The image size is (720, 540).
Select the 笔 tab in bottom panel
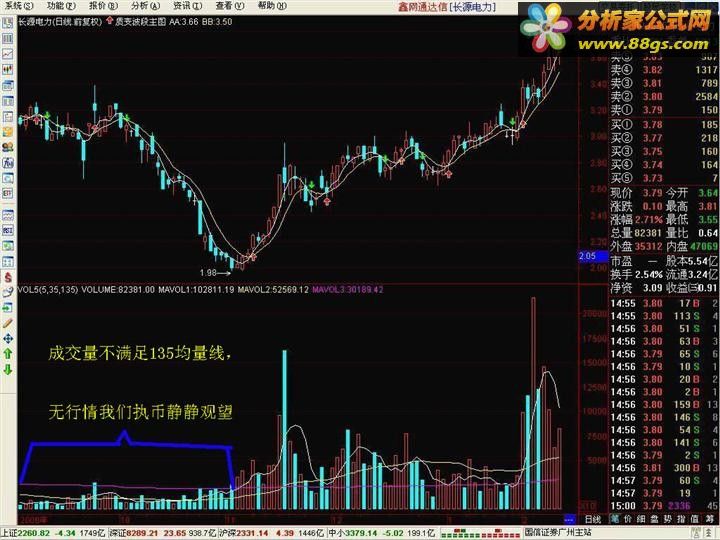[615, 519]
